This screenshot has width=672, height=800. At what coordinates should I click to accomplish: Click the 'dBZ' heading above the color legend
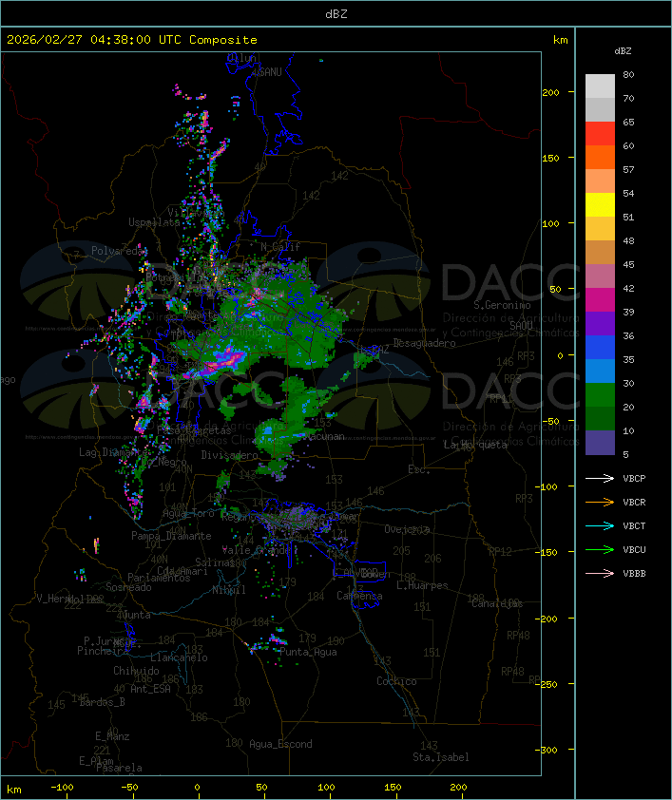(623, 51)
